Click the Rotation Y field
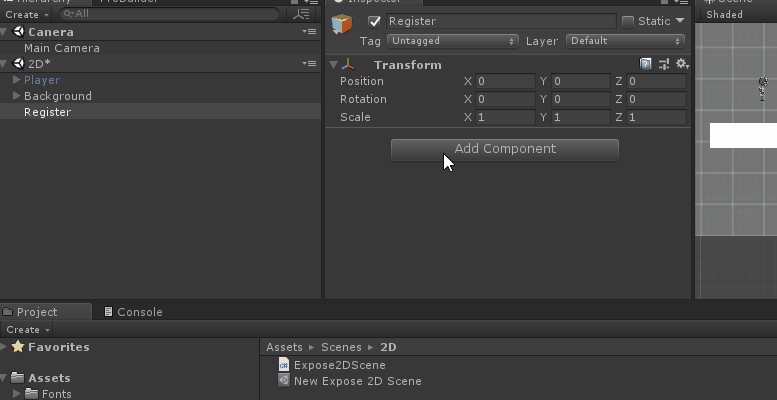The width and height of the screenshot is (777, 400). pyautogui.click(x=580, y=99)
